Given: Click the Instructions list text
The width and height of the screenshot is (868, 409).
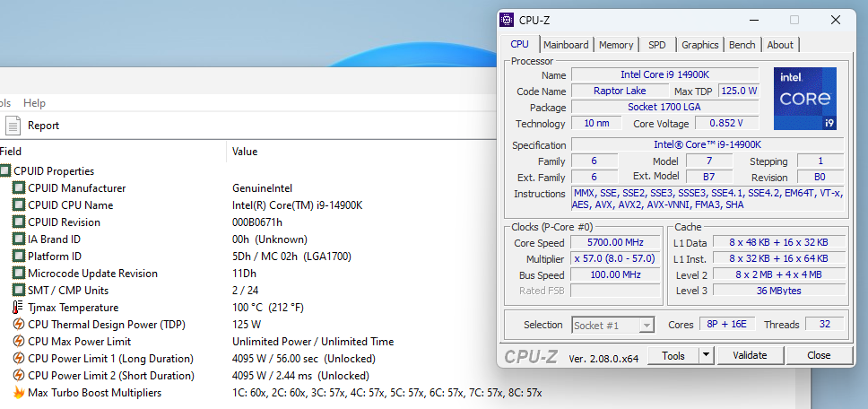Looking at the screenshot, I should [x=707, y=199].
